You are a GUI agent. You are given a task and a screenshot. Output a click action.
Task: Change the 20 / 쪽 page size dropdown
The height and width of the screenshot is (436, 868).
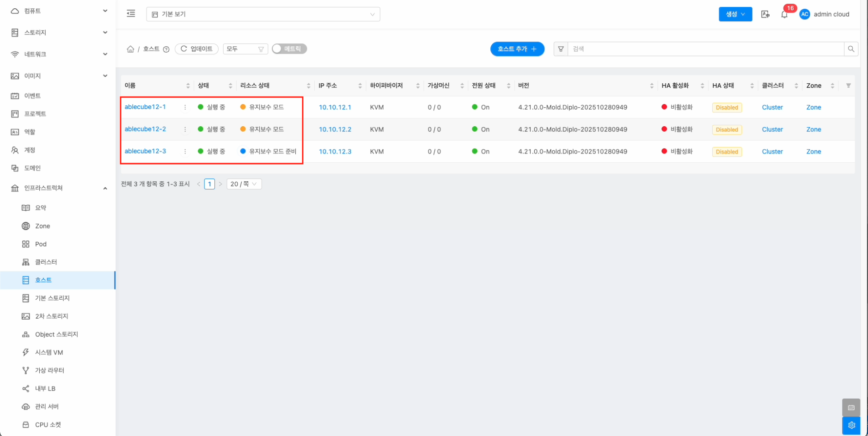[x=244, y=184]
